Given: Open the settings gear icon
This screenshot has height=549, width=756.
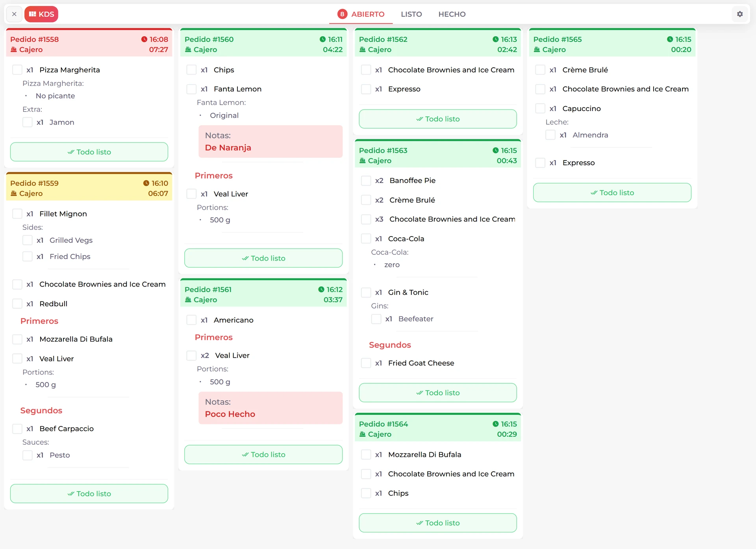Looking at the screenshot, I should tap(740, 14).
